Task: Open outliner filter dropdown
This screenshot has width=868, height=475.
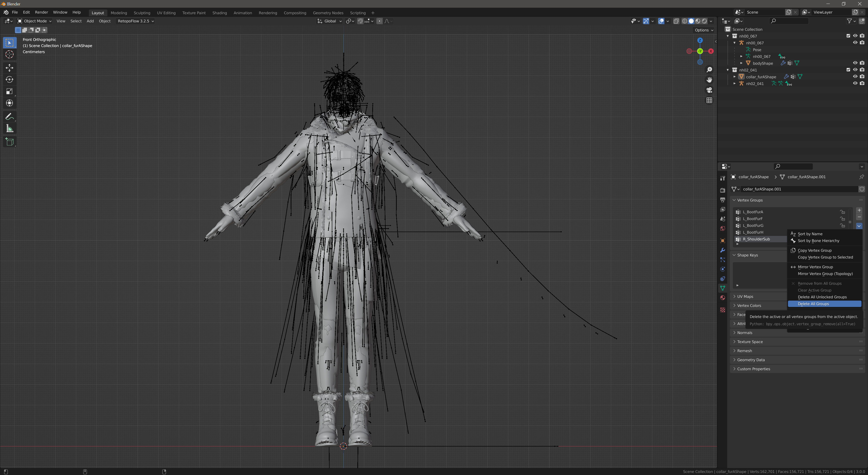Action: [851, 21]
